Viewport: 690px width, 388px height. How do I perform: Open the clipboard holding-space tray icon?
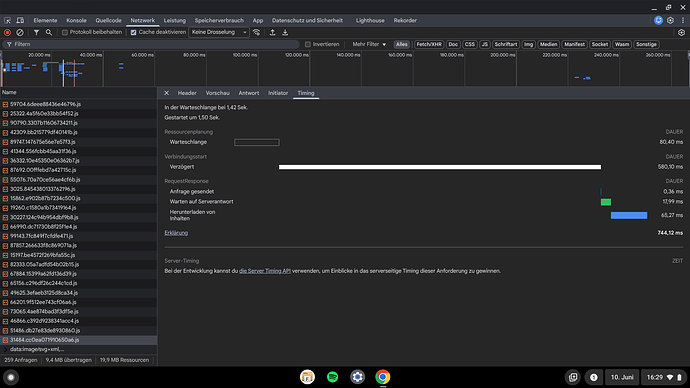(x=573, y=377)
